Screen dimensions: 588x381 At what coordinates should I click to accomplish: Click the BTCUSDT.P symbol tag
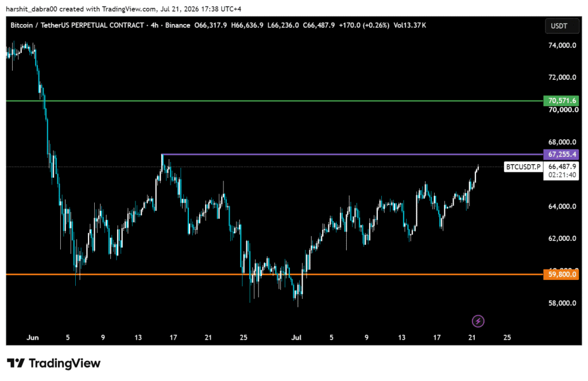523,167
